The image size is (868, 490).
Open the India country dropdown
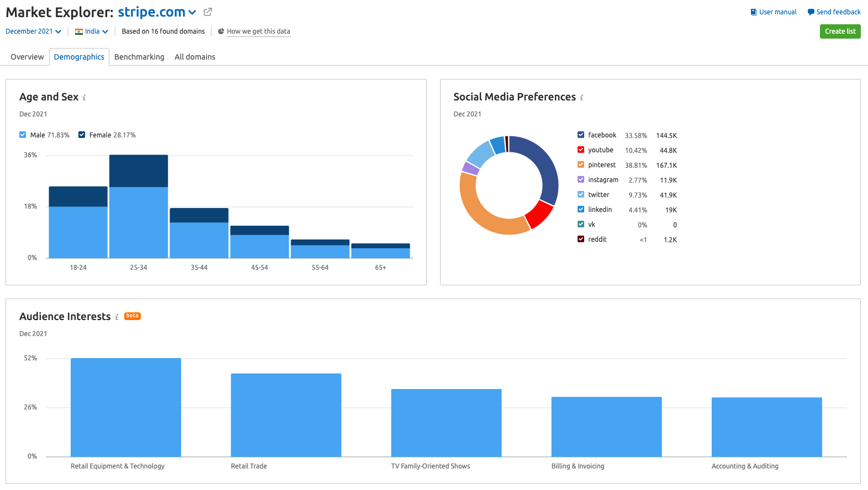pos(92,31)
